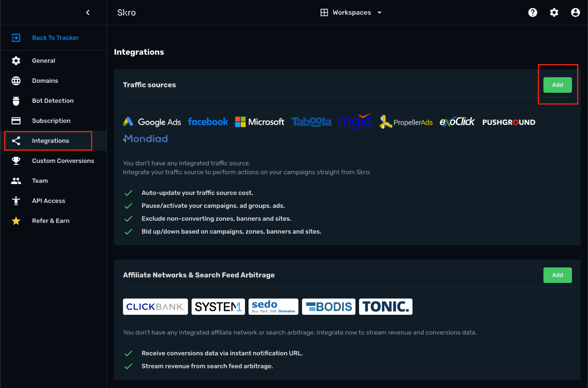Go to Back To Tracker link
This screenshot has width=588, height=388.
(x=55, y=38)
